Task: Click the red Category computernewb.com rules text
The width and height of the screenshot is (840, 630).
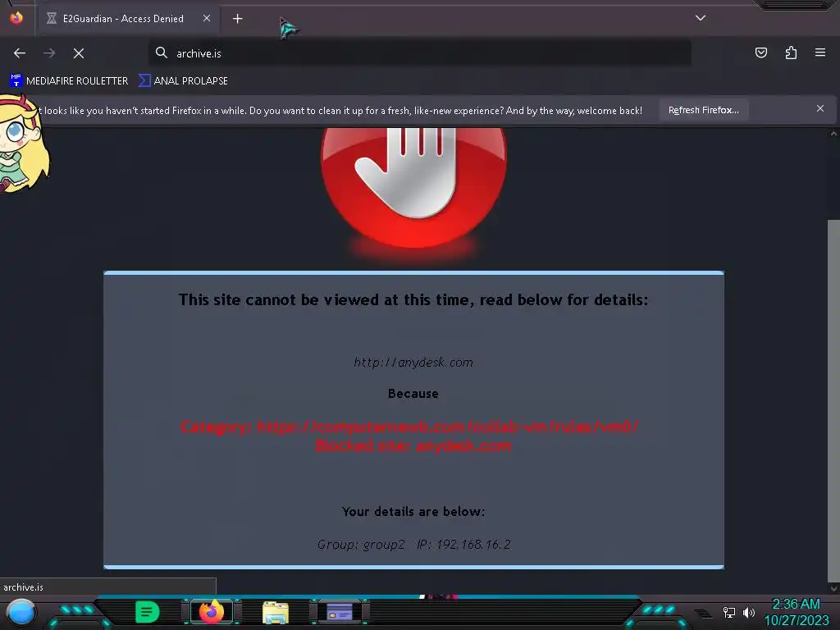Action: 409,427
